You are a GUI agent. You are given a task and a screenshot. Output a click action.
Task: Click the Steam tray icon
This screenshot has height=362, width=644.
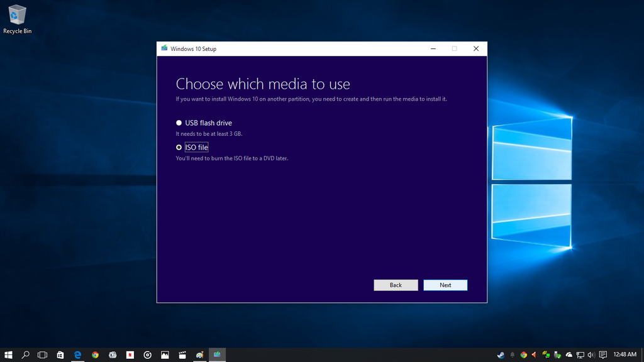[x=501, y=354]
